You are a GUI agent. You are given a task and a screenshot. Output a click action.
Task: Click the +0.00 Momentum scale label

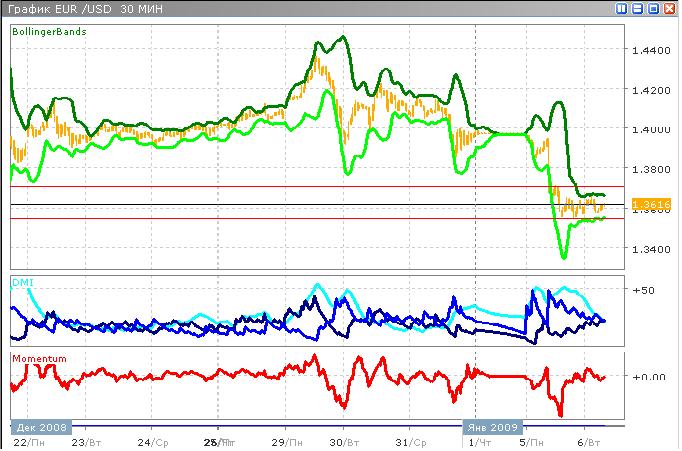coord(650,376)
